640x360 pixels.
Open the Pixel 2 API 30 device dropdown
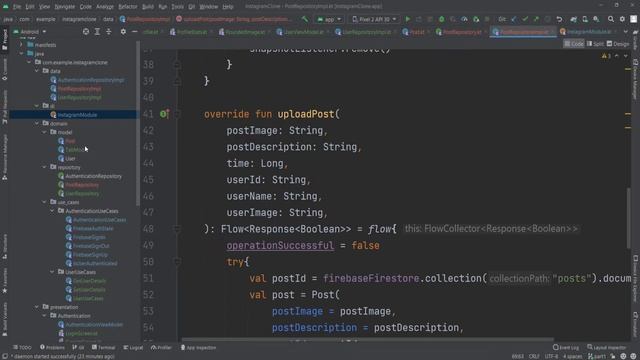pos(374,19)
